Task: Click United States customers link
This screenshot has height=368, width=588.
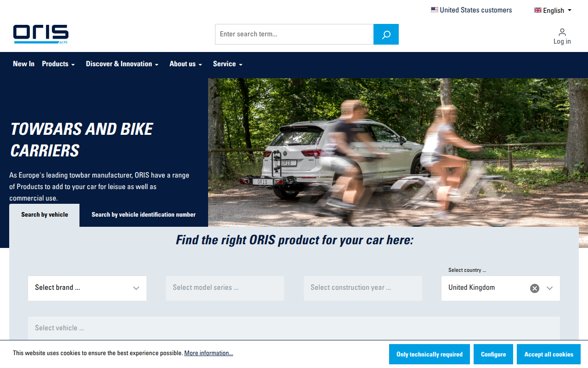Action: 471,10
